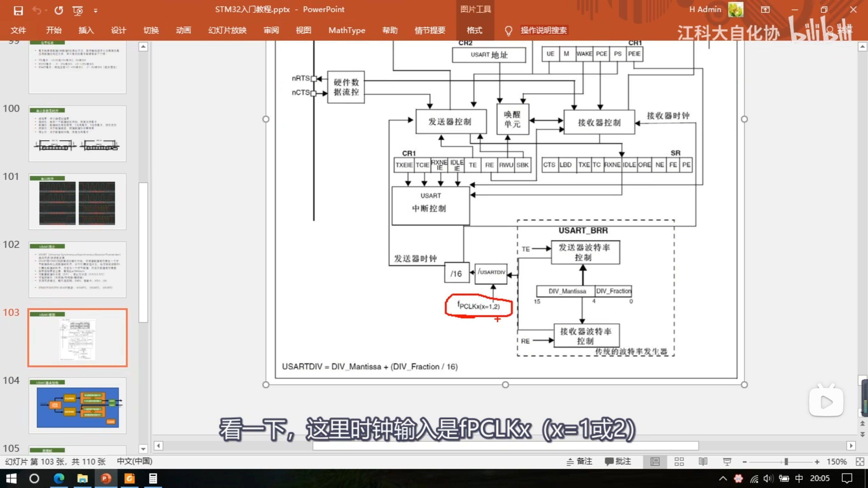Open the 插入 ribbon tab
This screenshot has width=868, height=488.
coord(86,30)
